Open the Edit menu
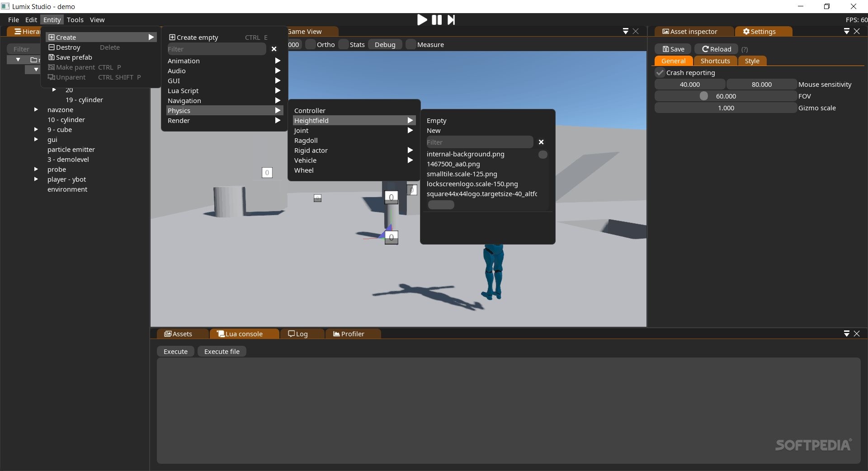This screenshot has height=471, width=868. click(x=31, y=20)
